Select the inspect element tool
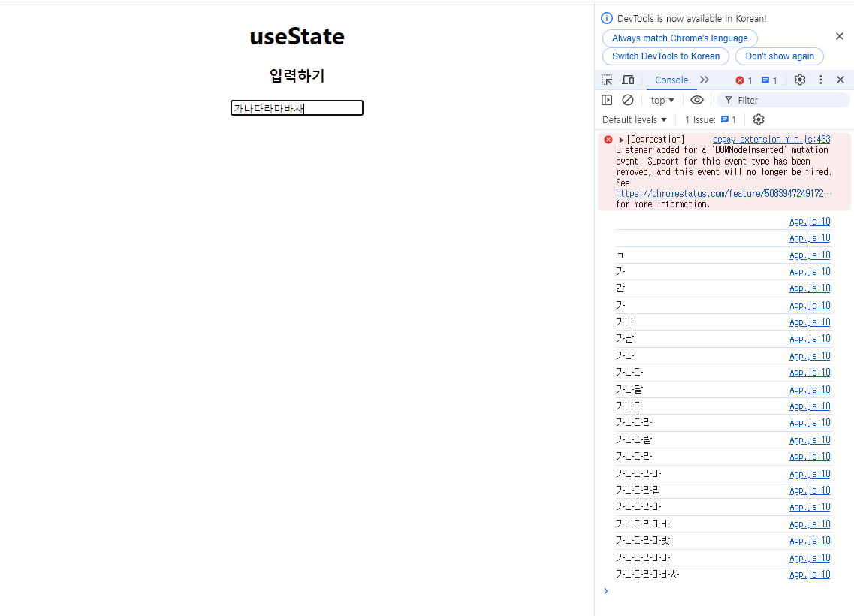Screen dimensions: 854x616 [607, 80]
